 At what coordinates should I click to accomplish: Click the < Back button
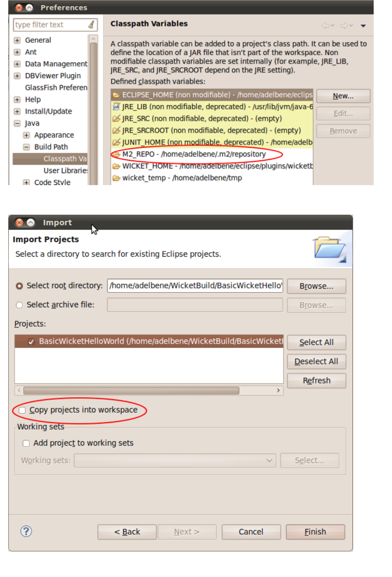(x=127, y=532)
